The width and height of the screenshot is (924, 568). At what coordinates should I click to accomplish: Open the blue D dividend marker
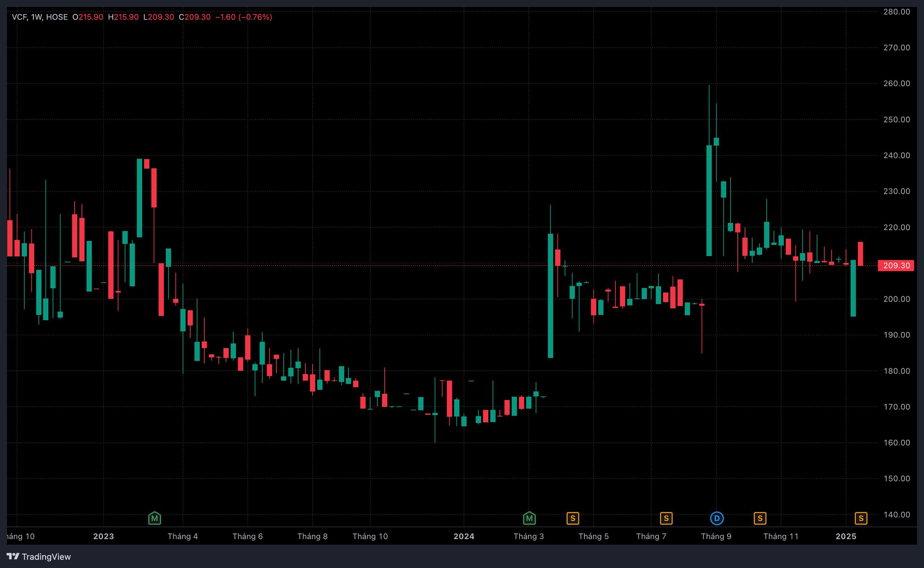point(717,519)
